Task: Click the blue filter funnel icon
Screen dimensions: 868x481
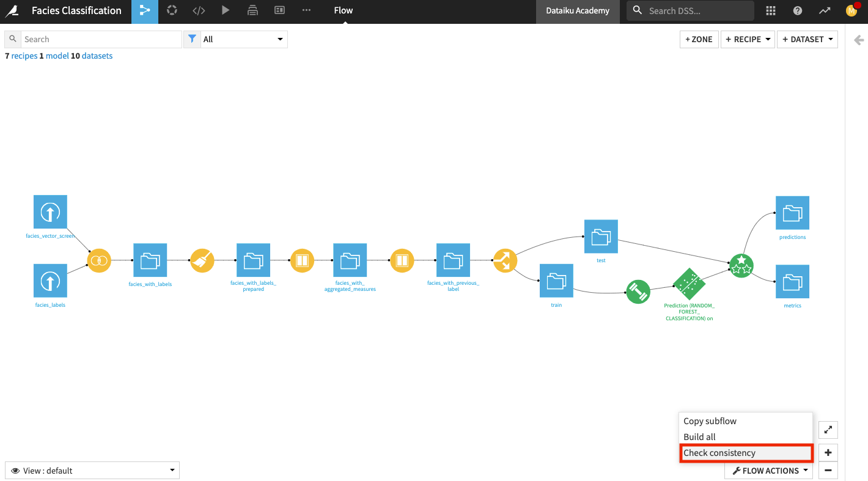Action: (192, 39)
